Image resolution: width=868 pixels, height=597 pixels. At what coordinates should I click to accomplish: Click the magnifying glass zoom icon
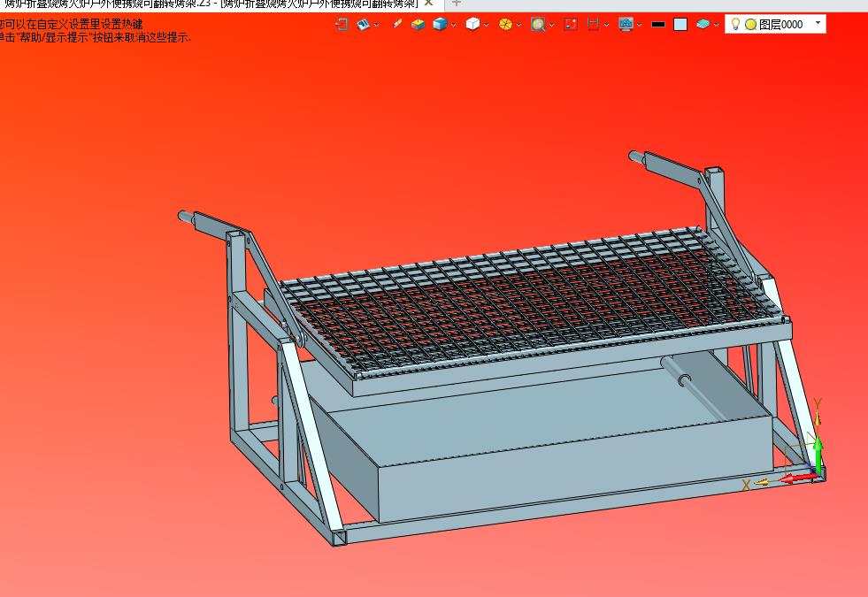point(537,25)
